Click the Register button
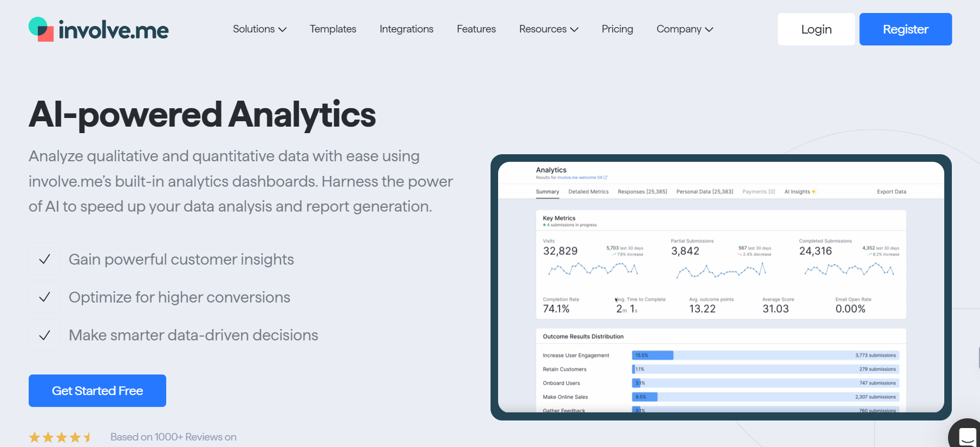Screen dimensions: 980x447 click(906, 29)
